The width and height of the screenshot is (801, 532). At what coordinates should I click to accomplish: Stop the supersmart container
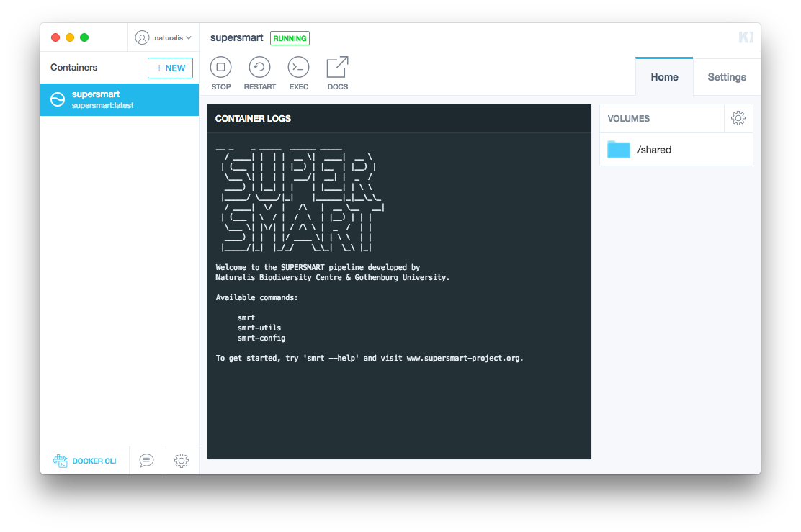pos(220,73)
